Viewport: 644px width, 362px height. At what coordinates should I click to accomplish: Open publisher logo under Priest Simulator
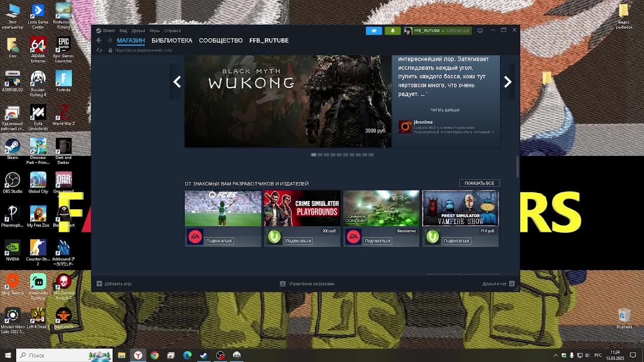[433, 236]
